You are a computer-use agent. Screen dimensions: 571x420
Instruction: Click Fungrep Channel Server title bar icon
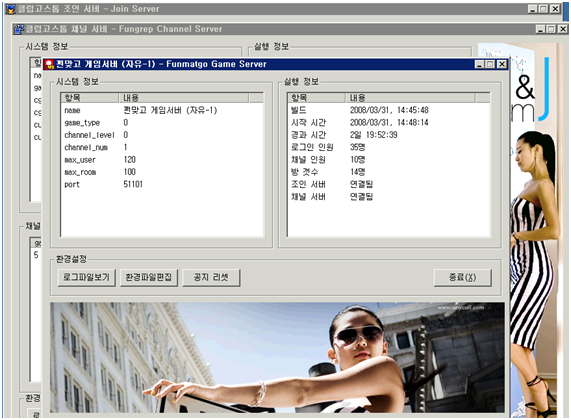[19, 29]
